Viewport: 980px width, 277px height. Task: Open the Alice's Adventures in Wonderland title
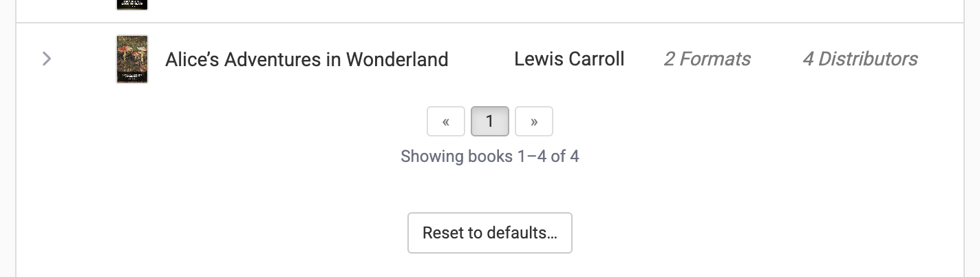pos(306,59)
